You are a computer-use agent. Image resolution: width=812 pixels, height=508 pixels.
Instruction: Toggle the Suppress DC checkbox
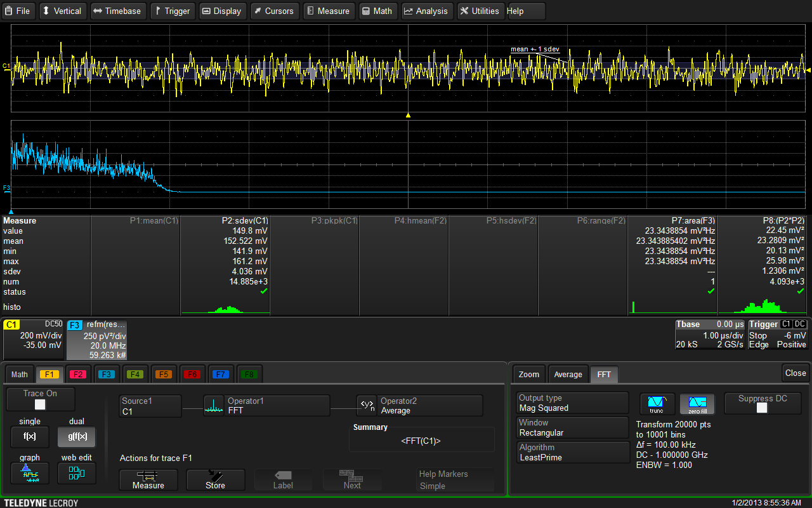pyautogui.click(x=762, y=408)
